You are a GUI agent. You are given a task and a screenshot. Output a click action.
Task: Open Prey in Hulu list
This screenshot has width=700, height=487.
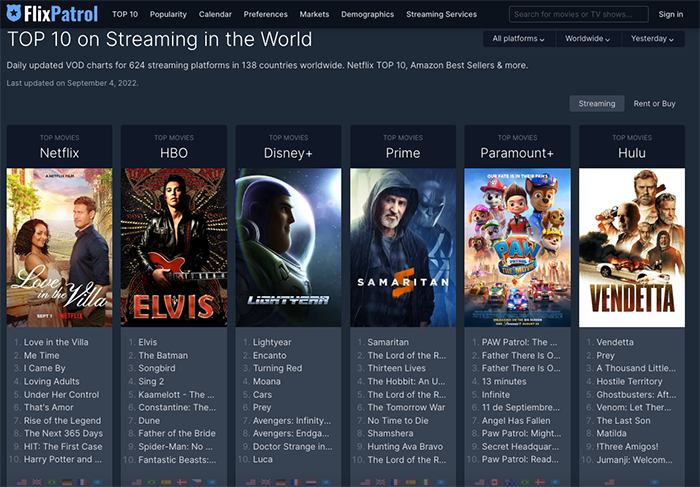(605, 355)
